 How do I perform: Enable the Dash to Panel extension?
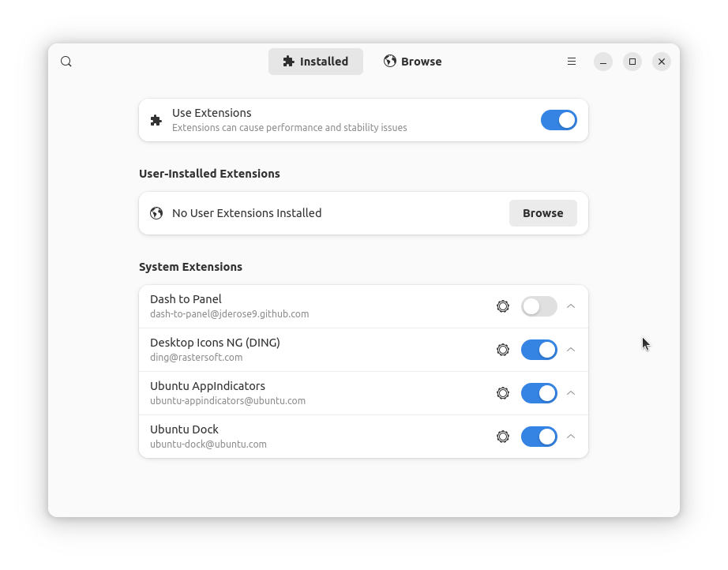pyautogui.click(x=539, y=306)
